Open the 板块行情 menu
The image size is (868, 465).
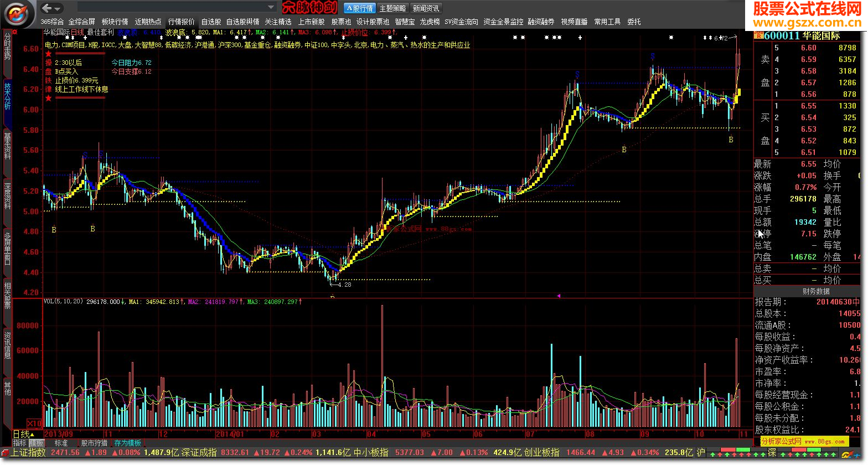115,22
